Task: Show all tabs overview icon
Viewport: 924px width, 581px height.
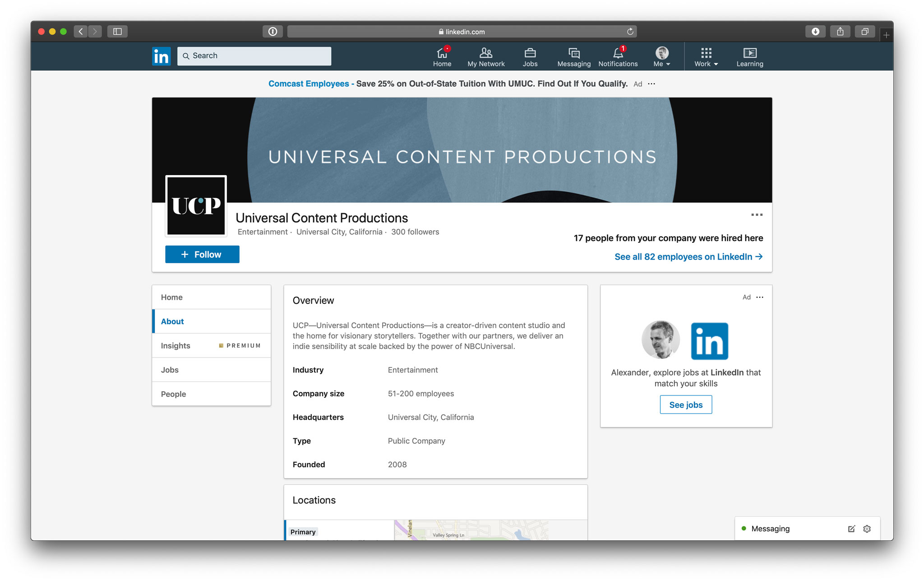Action: tap(864, 31)
